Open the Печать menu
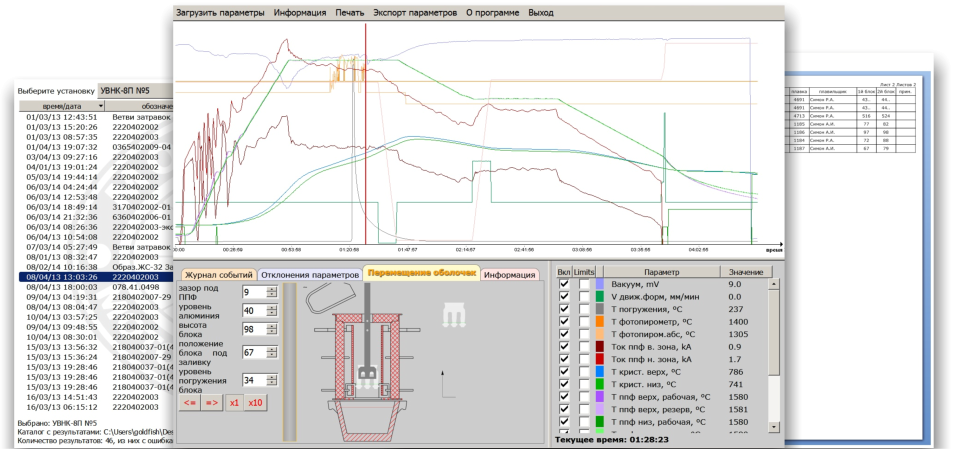Screen dimensions: 953x449 tap(349, 12)
